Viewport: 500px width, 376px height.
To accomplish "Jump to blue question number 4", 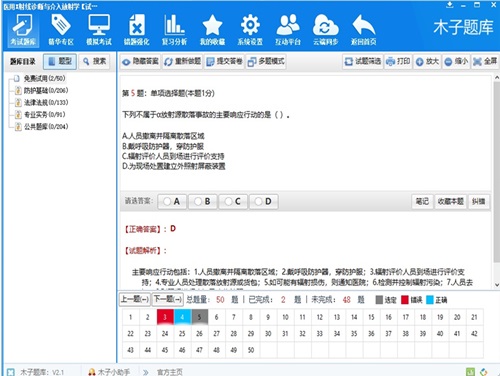I will click(182, 317).
